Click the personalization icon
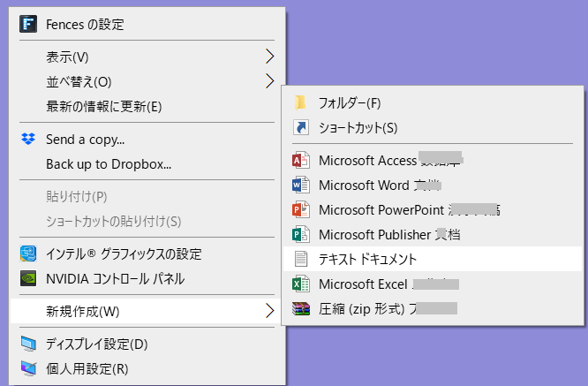Screen dimensions: 588x386 click(28, 368)
